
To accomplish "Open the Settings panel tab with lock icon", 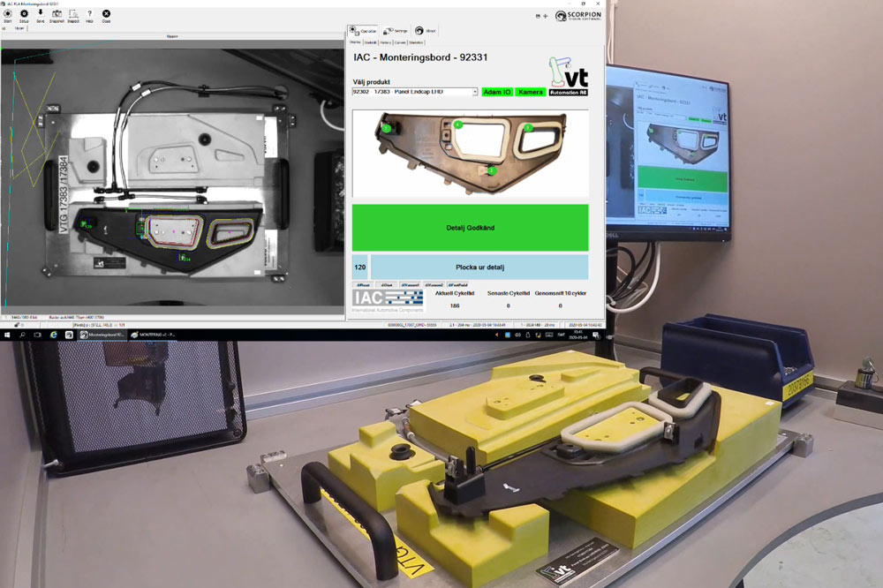I will [396, 30].
